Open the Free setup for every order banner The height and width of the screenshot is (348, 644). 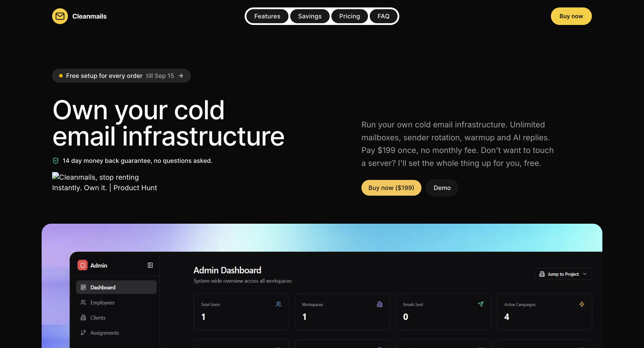coord(121,76)
